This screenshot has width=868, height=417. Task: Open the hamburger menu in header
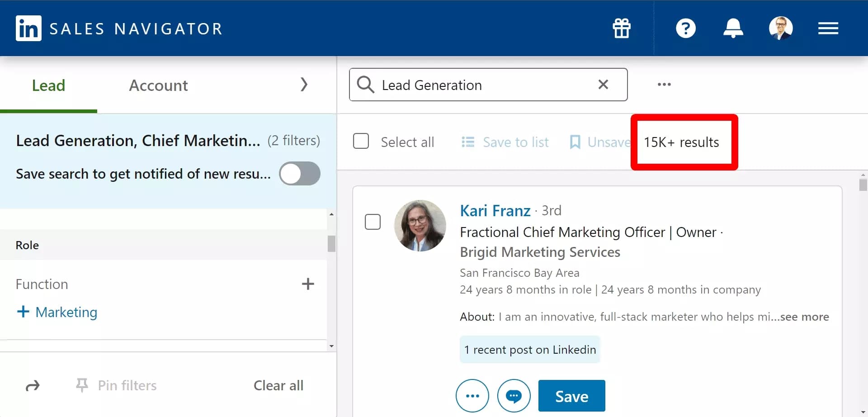point(828,28)
